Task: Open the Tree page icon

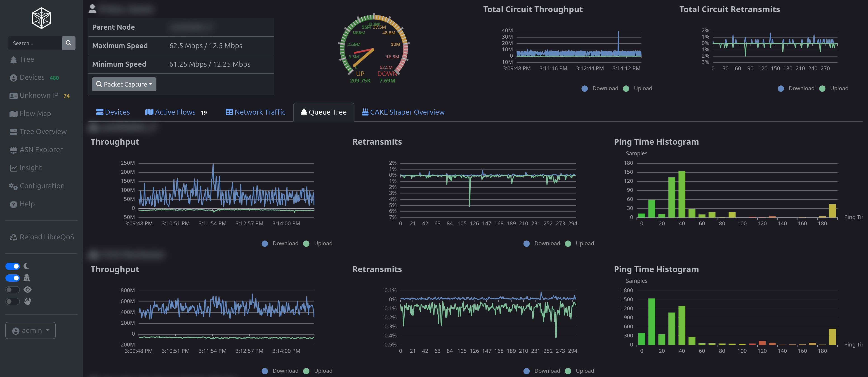Action: coord(14,60)
